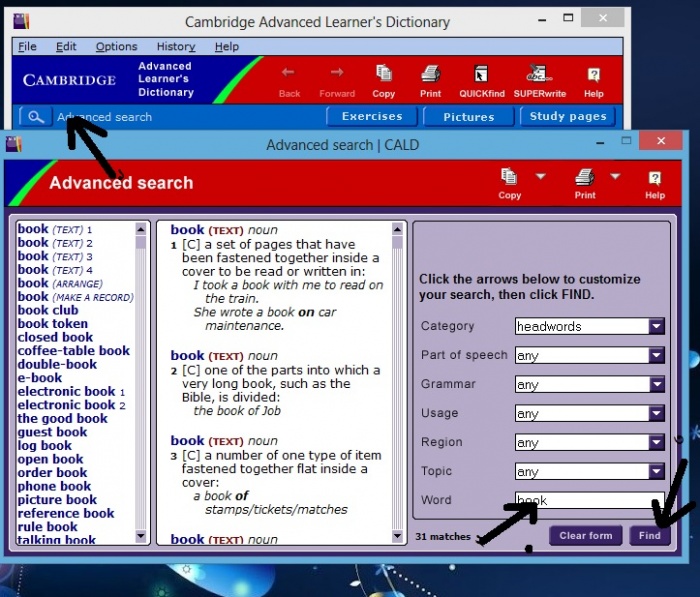Screen dimensions: 700x597
Task: Open the Edit menu
Action: point(66,46)
